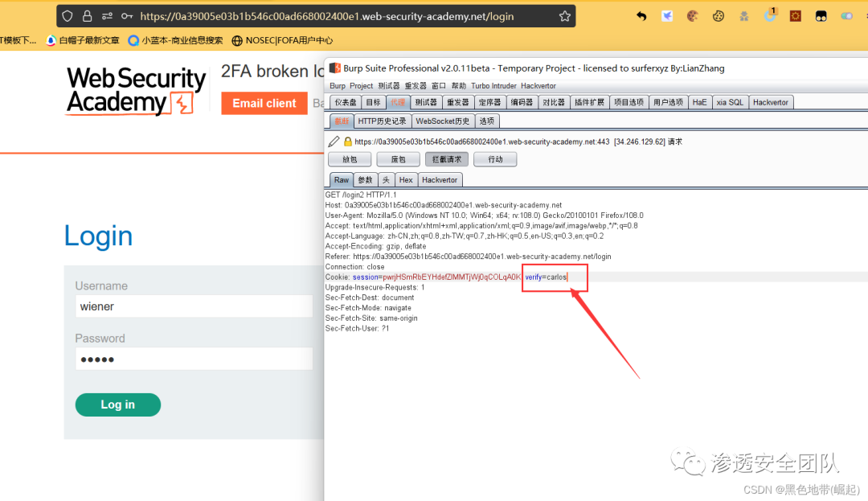Toggle the 拦截请求 intercept button
868x501 pixels.
click(447, 159)
